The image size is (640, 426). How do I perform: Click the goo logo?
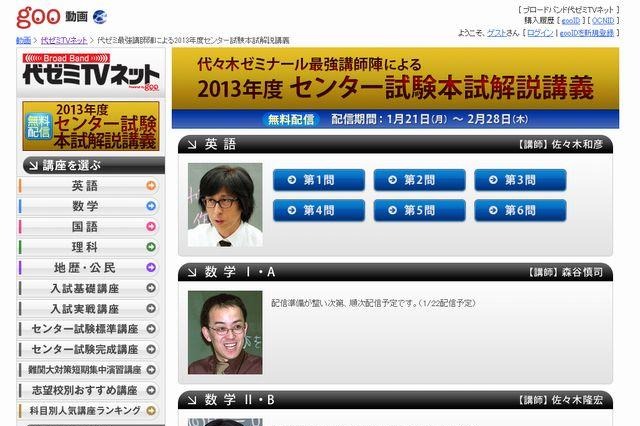pos(39,17)
